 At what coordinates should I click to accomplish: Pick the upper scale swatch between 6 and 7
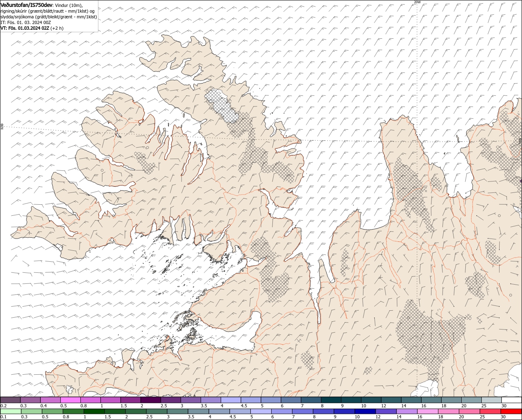click(291, 400)
